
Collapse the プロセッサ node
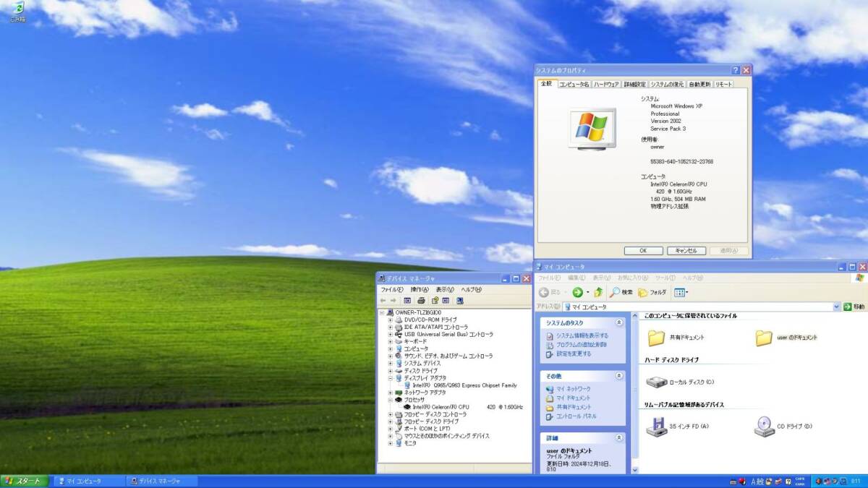[x=391, y=400]
